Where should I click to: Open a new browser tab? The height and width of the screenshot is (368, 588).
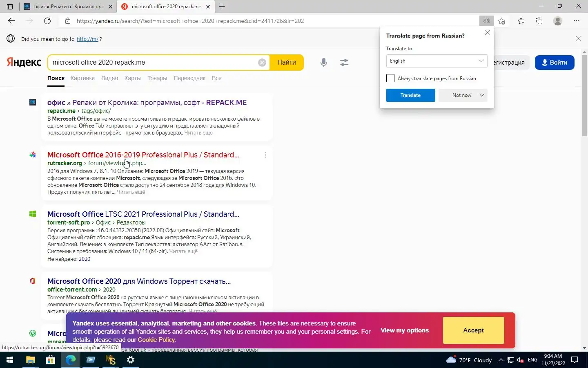click(222, 7)
